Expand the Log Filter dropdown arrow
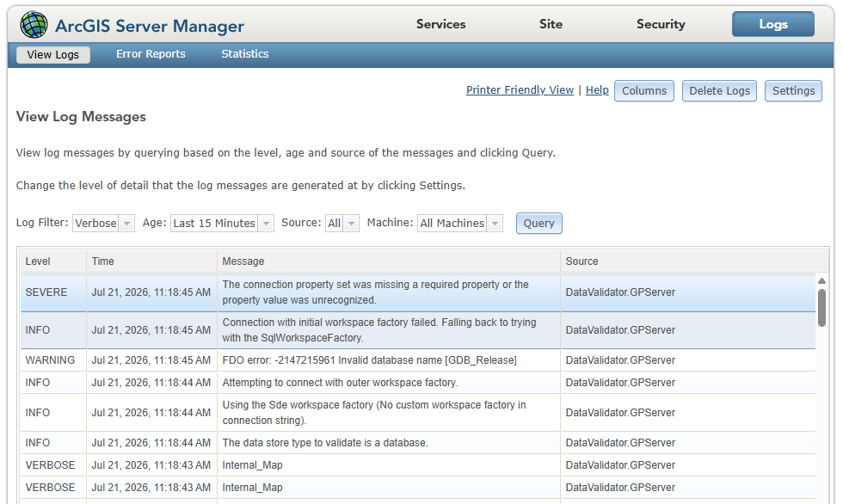The image size is (843, 504). pyautogui.click(x=127, y=224)
